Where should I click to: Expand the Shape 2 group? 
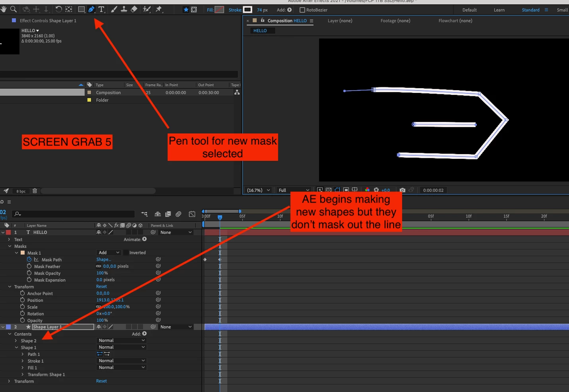pyautogui.click(x=16, y=341)
